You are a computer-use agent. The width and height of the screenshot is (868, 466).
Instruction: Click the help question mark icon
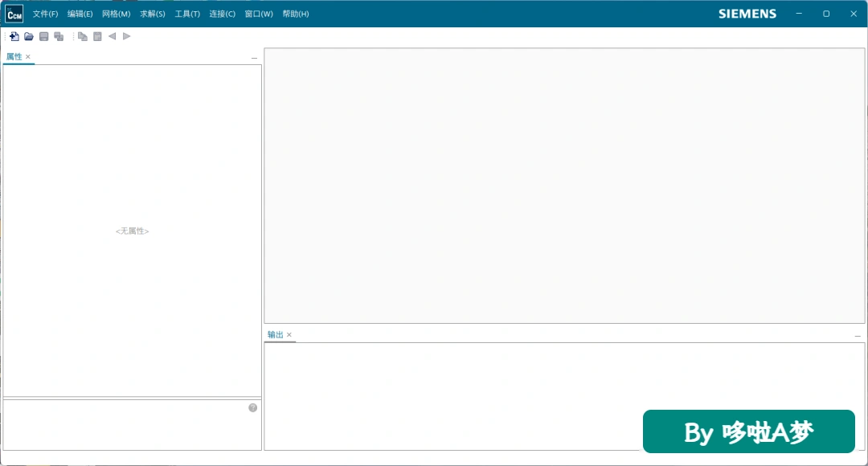pos(253,408)
